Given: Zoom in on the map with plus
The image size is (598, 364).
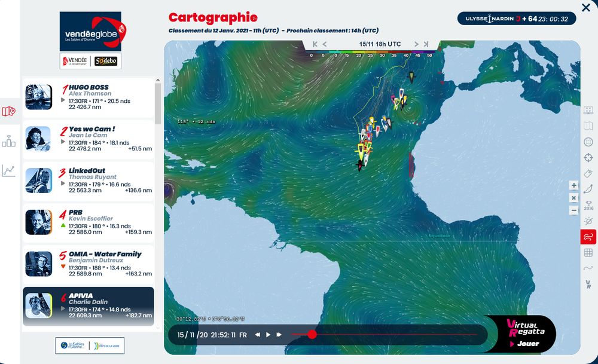Looking at the screenshot, I should 573,185.
